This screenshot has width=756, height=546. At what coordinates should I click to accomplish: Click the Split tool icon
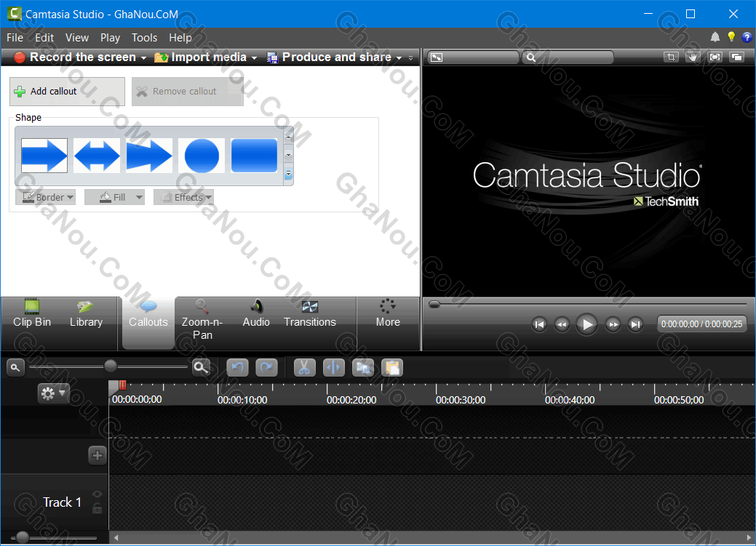tap(334, 368)
